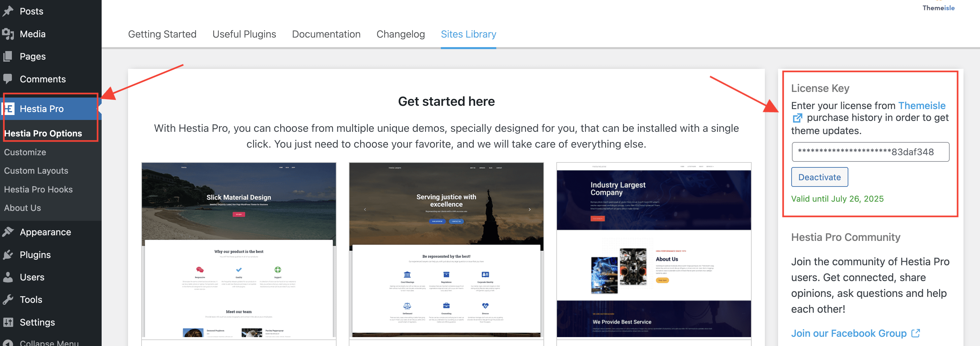The height and width of the screenshot is (346, 980).
Task: Click the Comments bubble icon
Action: pyautogui.click(x=8, y=79)
